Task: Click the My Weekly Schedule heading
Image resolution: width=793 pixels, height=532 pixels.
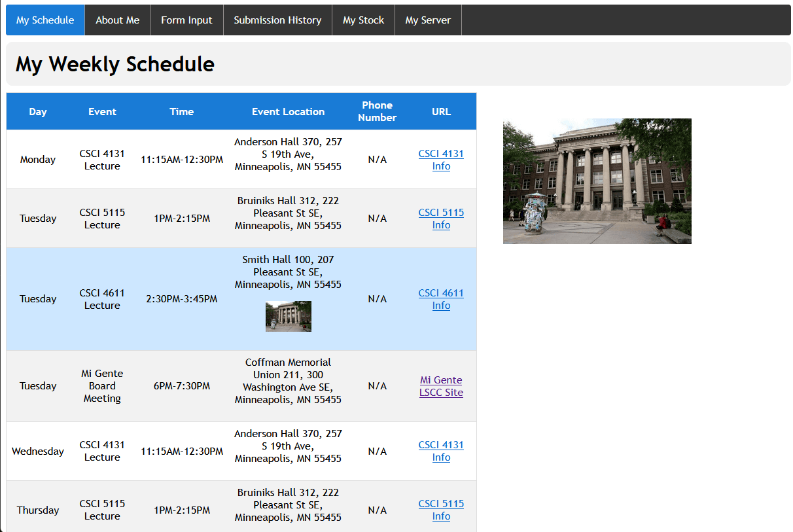Action: click(x=115, y=64)
